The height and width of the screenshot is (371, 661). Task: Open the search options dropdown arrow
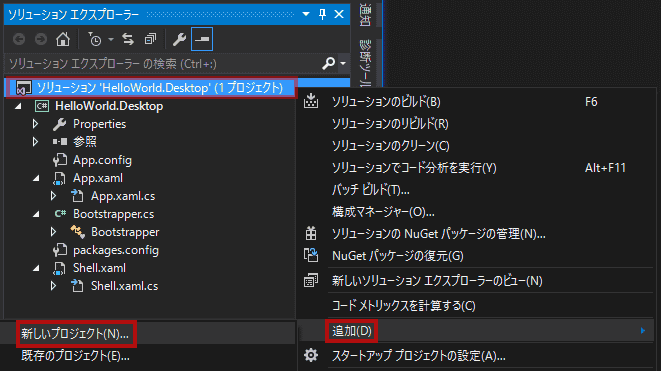coord(343,64)
